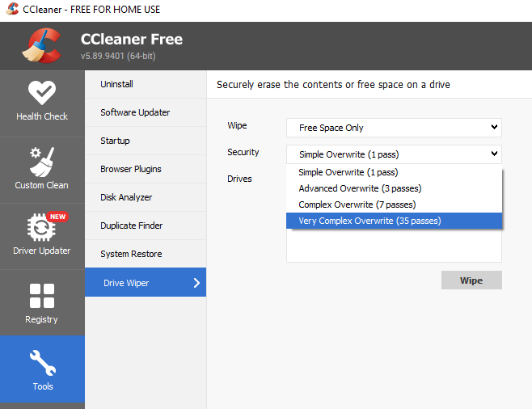Click NEW badge on Driver Updater

[x=57, y=217]
